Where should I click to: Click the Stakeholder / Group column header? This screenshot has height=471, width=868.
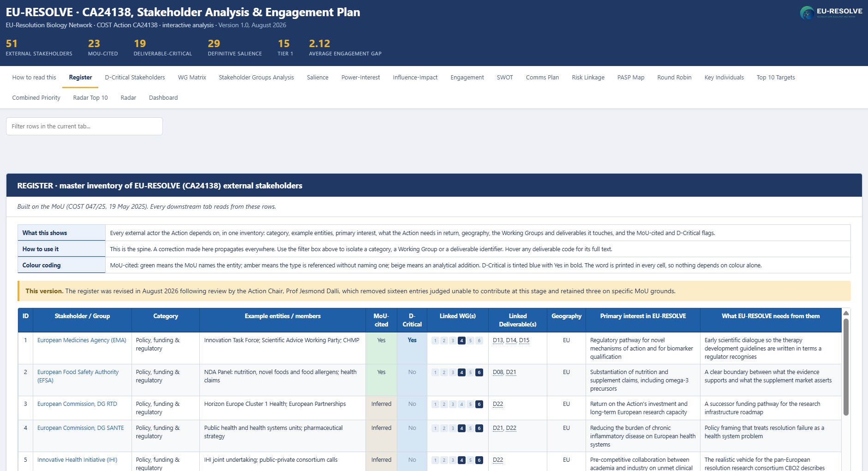click(x=82, y=320)
